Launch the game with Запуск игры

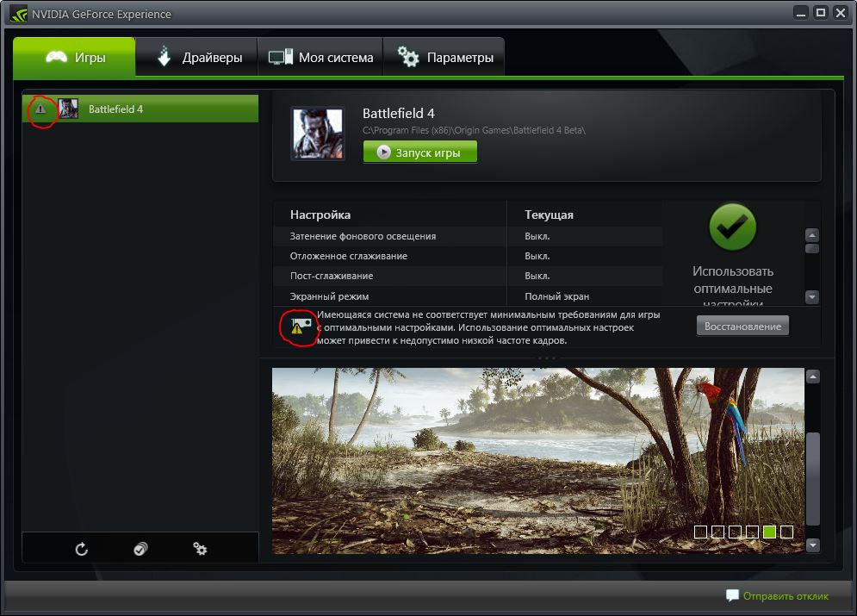(x=419, y=152)
